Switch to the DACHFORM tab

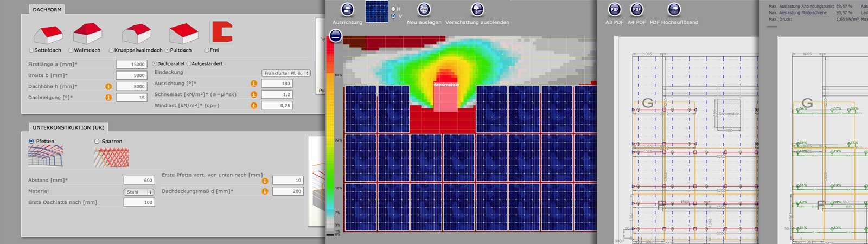point(47,10)
